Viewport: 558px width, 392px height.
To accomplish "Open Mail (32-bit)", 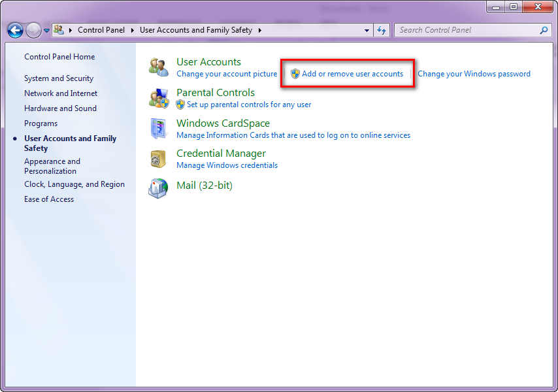I will click(x=205, y=186).
